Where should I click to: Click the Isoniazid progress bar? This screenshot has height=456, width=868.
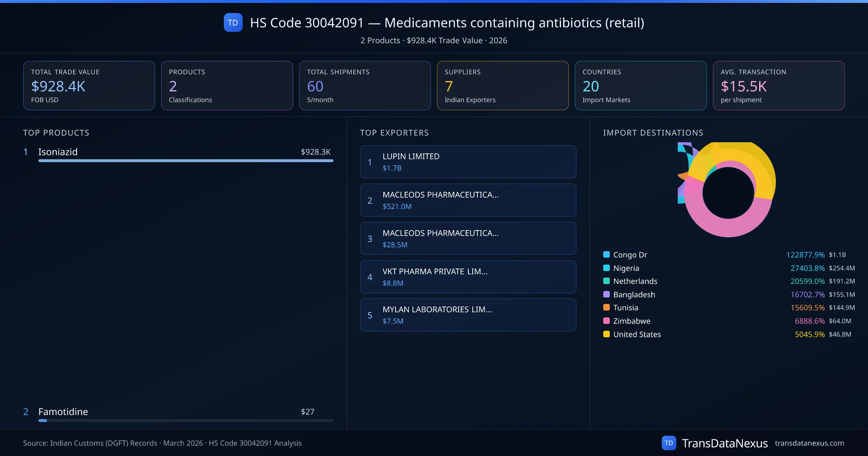[x=186, y=161]
